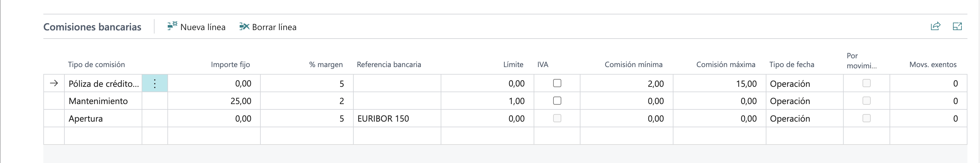Select the row arrow indicator for the first line
980x163 pixels.
coord(54,83)
